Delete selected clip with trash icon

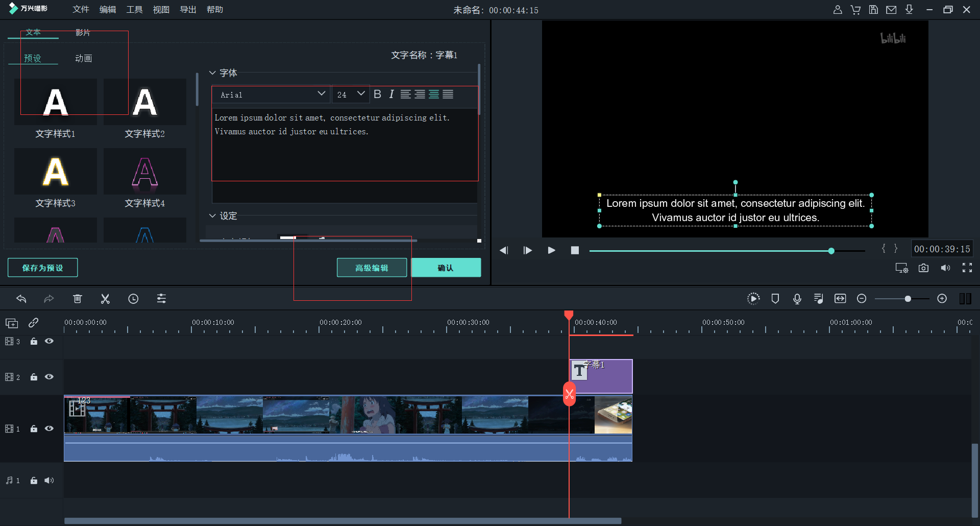pyautogui.click(x=77, y=299)
